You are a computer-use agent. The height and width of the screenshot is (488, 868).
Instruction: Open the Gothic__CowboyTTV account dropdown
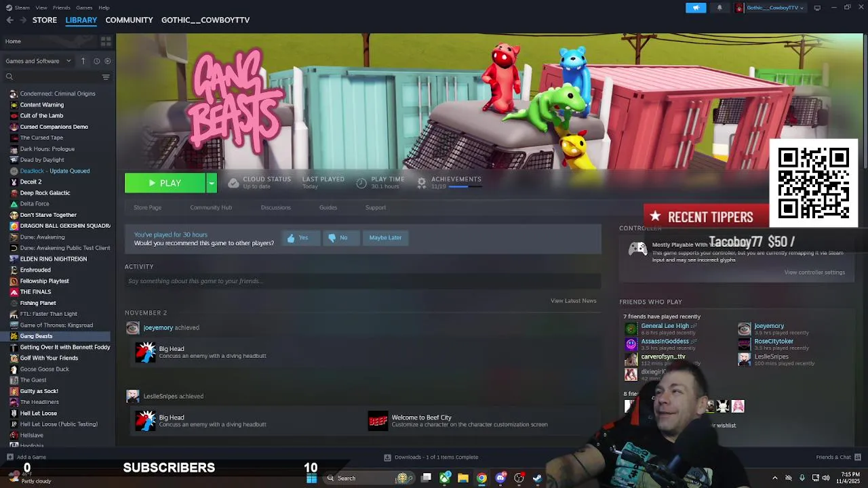[x=771, y=7]
